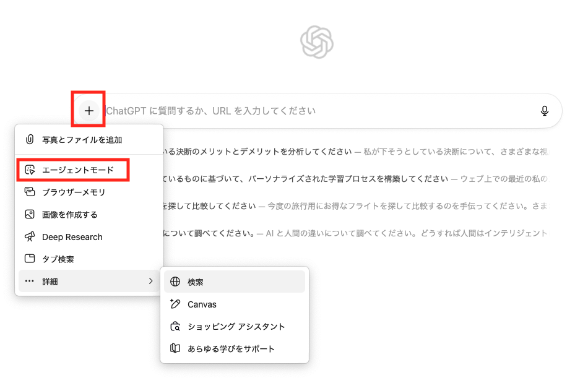Choose あらゆる学びをサポート menu entry

pos(231,348)
